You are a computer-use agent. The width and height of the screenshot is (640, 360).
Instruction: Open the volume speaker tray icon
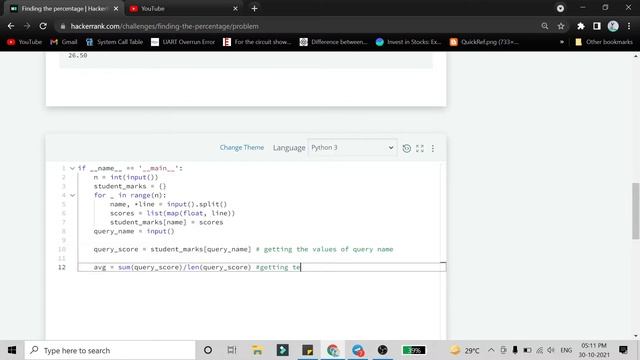click(x=551, y=350)
